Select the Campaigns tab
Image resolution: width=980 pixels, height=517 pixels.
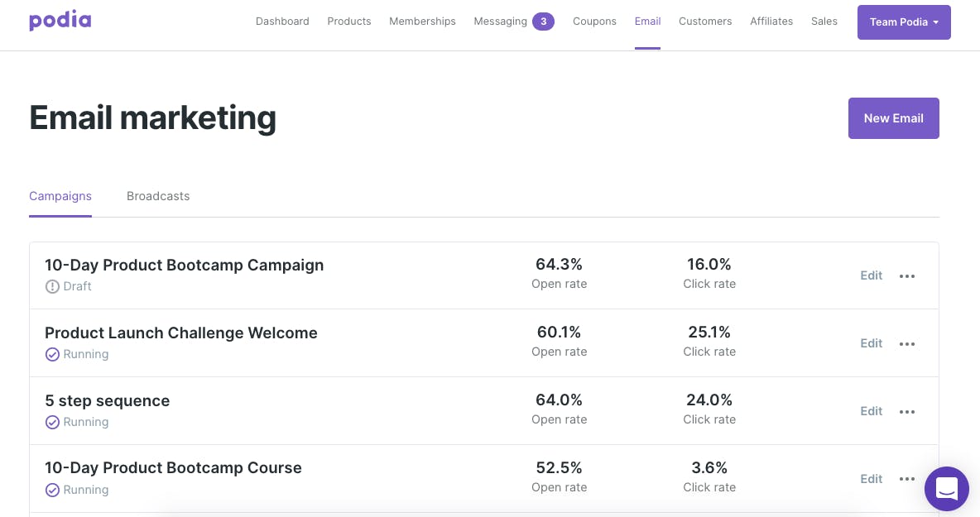(60, 196)
